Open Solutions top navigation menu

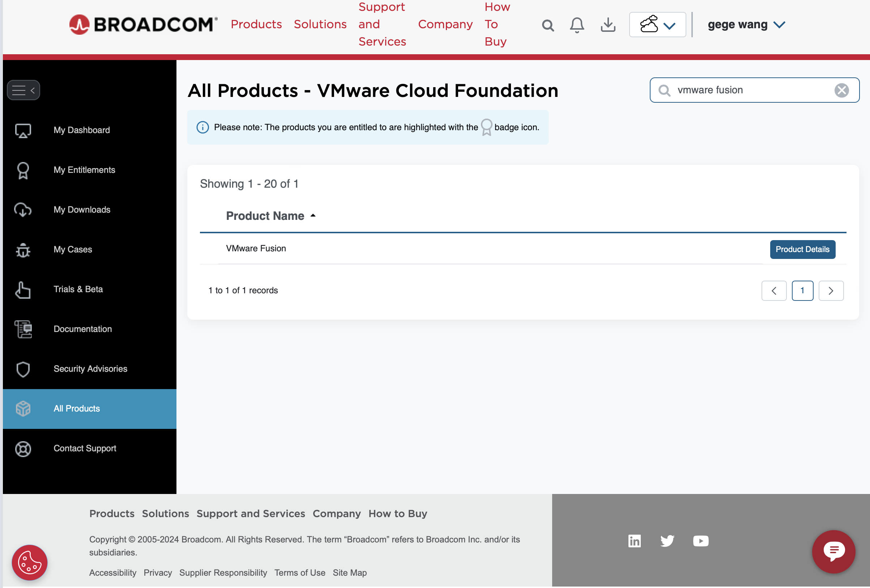(320, 24)
